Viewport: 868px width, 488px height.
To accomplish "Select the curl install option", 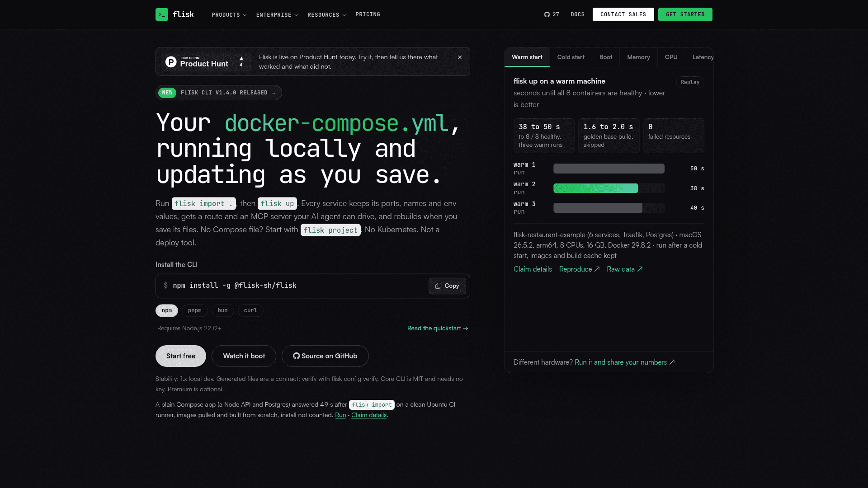I will pos(250,310).
